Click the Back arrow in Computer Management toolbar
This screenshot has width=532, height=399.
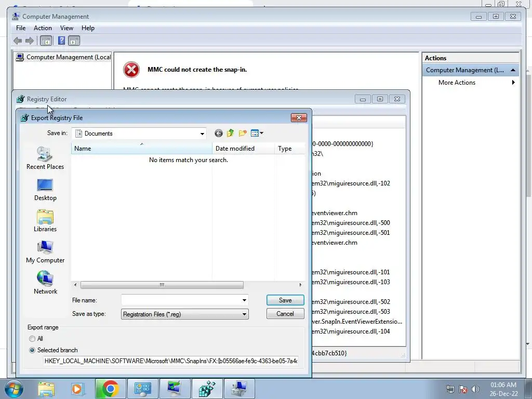point(18,41)
